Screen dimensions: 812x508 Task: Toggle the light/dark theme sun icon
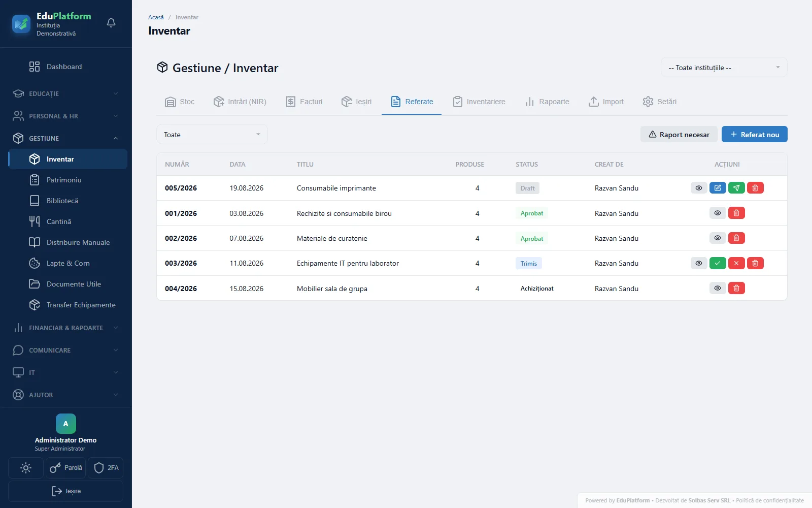26,468
